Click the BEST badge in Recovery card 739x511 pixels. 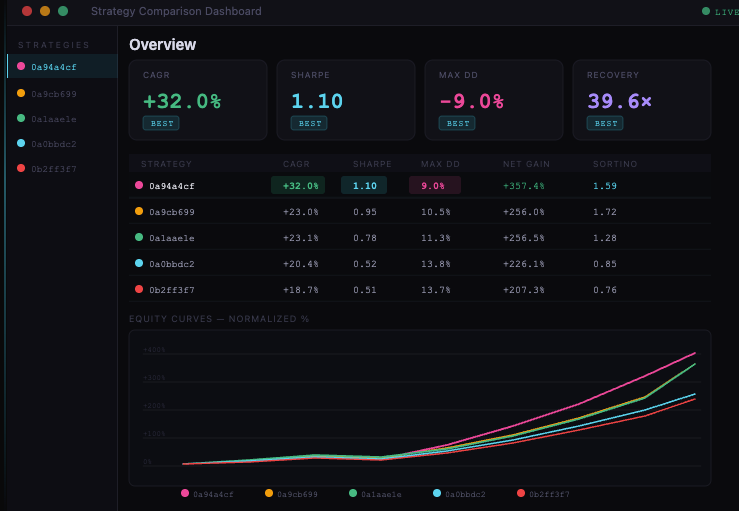(x=605, y=123)
